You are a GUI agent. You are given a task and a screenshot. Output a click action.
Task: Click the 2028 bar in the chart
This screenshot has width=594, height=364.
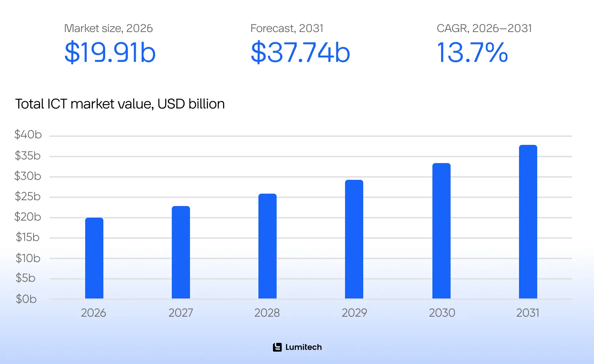point(268,246)
